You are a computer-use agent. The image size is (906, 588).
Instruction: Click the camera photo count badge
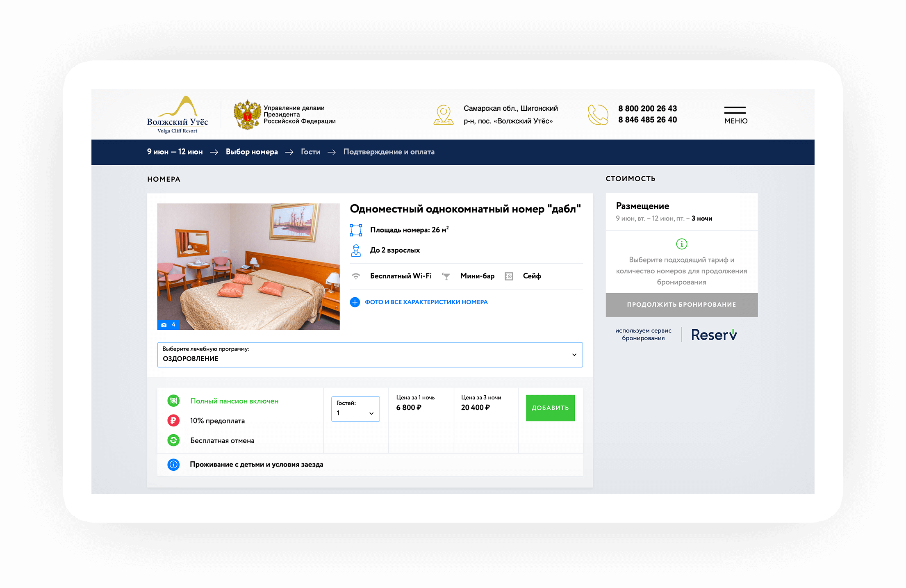(168, 325)
